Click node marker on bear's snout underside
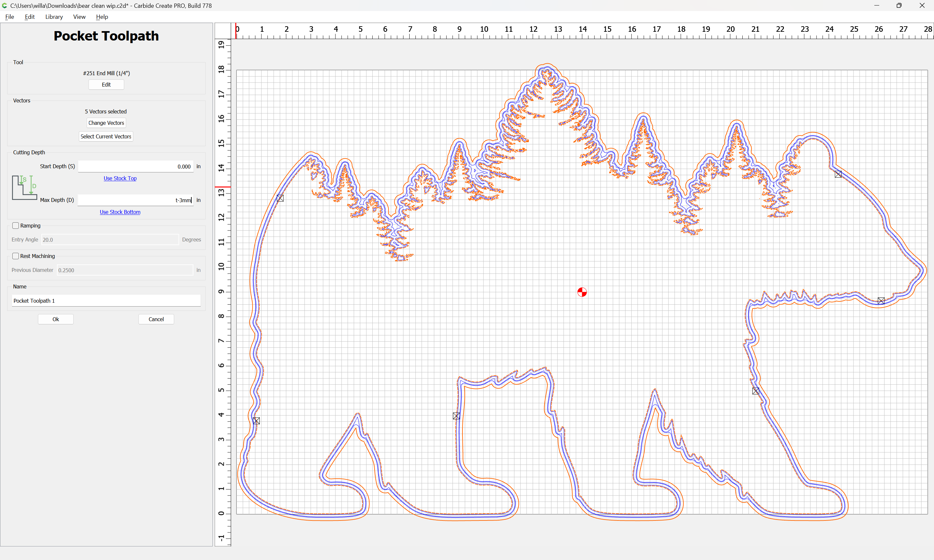The width and height of the screenshot is (934, 560). (x=881, y=301)
